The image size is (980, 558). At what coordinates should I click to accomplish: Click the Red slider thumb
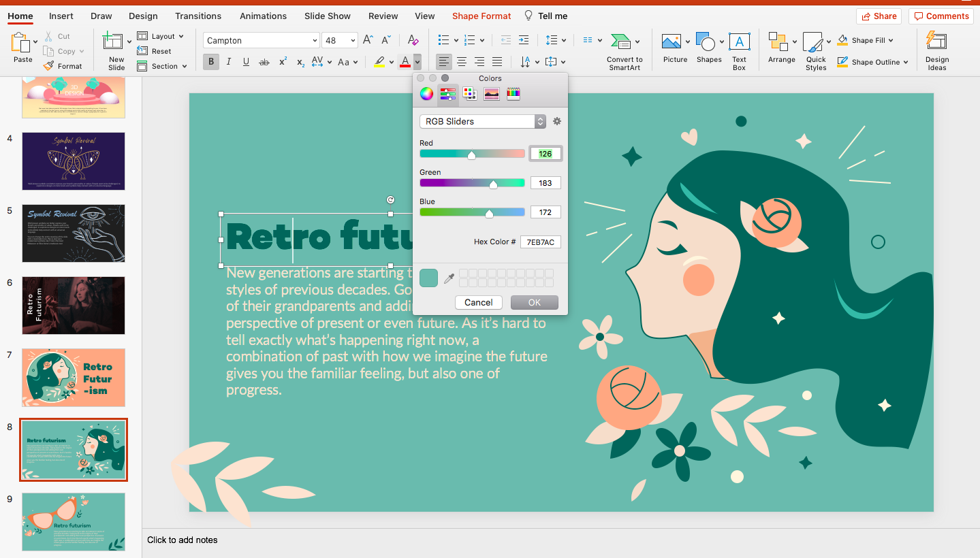pyautogui.click(x=471, y=155)
